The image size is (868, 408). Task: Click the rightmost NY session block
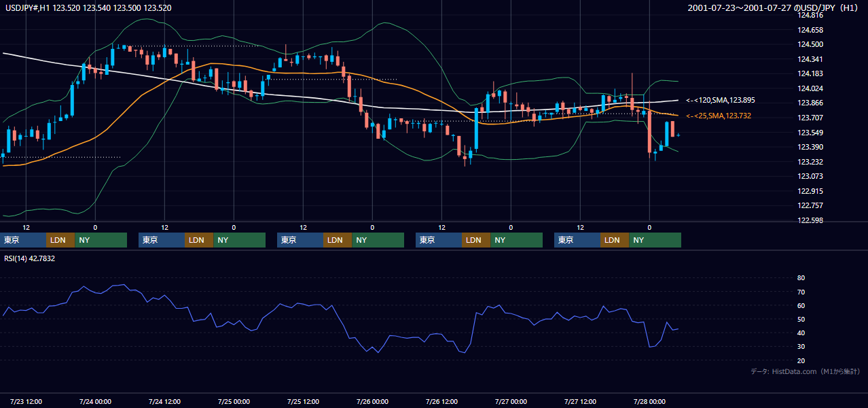click(655, 240)
